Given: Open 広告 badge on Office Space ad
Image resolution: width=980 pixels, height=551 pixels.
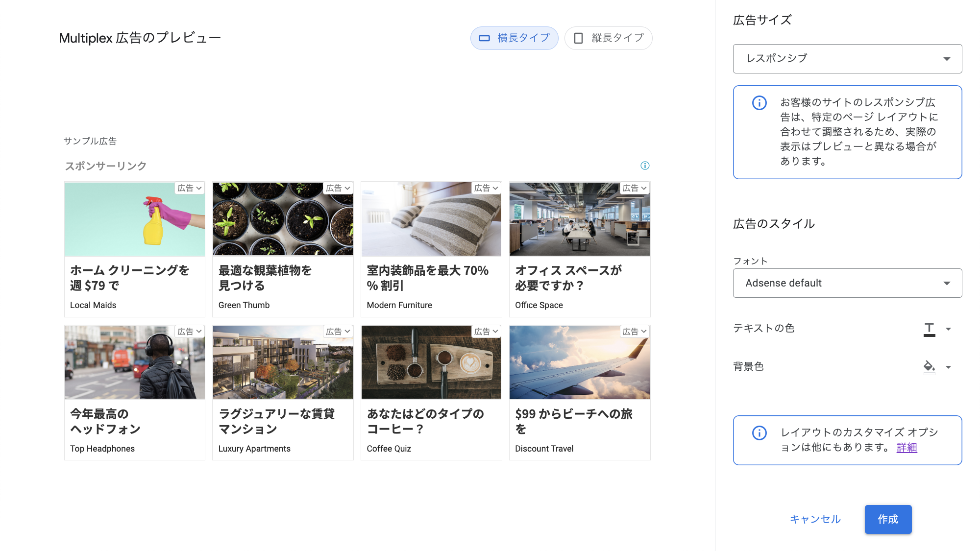Looking at the screenshot, I should coord(635,188).
